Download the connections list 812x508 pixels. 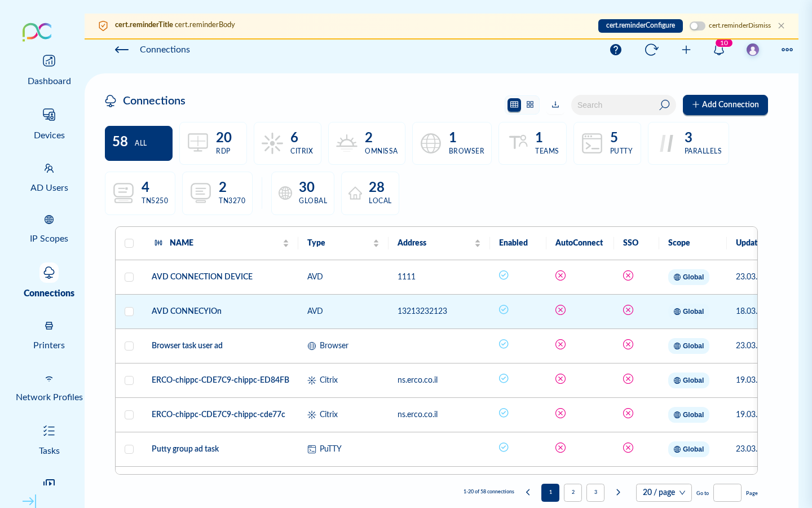[x=555, y=104]
